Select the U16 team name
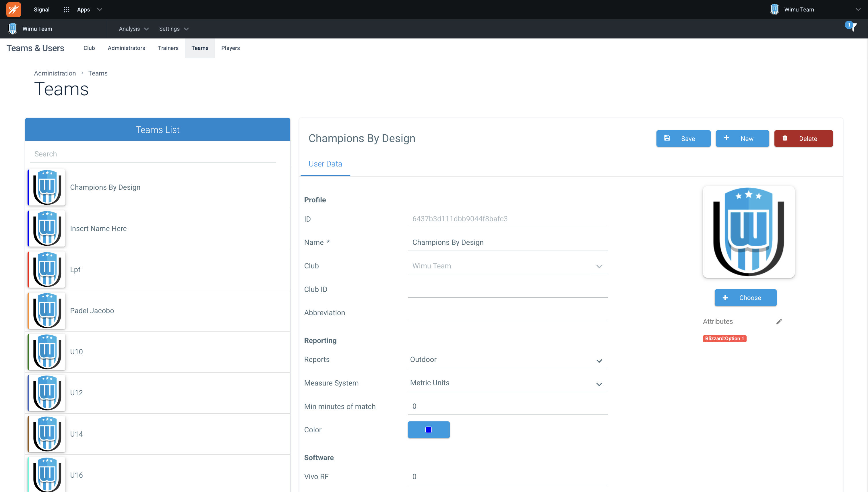The height and width of the screenshot is (492, 868). click(x=76, y=475)
